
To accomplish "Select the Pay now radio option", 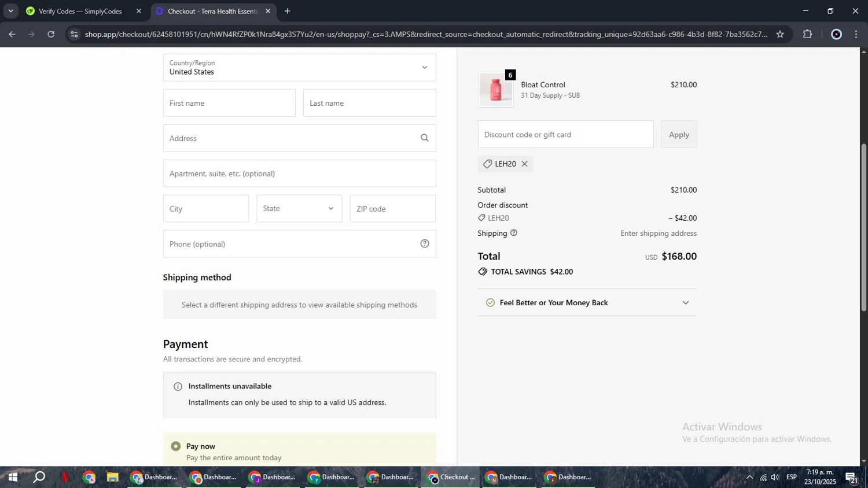I will 176,446.
